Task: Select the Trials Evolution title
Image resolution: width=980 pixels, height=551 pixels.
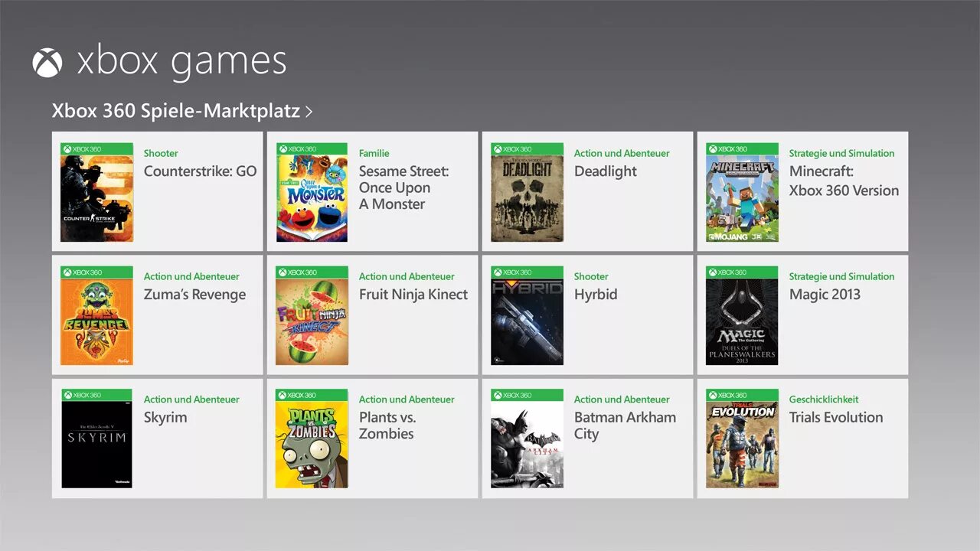Action: tap(836, 418)
